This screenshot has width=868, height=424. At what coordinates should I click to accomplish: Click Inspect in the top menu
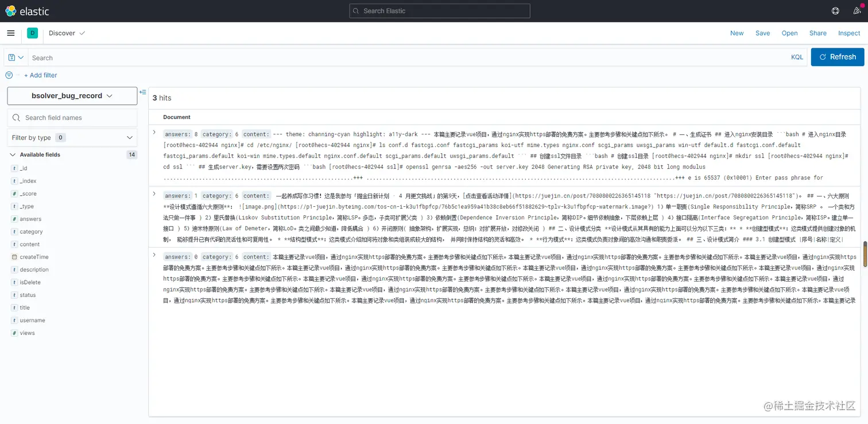(848, 33)
